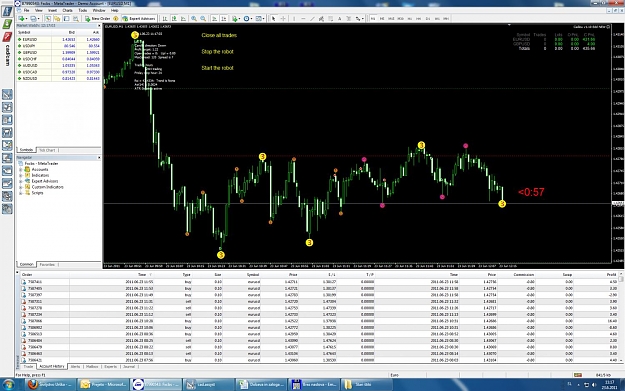Sort history by Profit column header
Image resolution: width=625 pixels, height=391 pixels.
click(611, 275)
